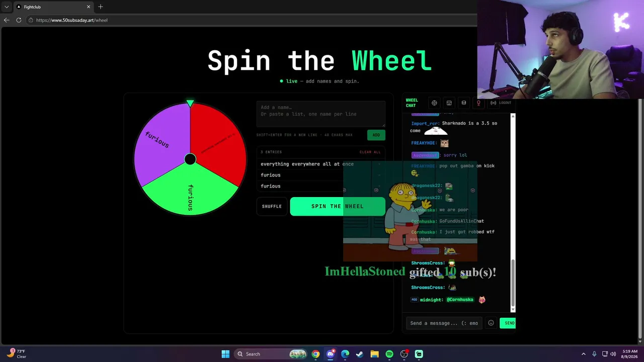Open volume control in system tray
644x362 pixels.
(x=613, y=354)
